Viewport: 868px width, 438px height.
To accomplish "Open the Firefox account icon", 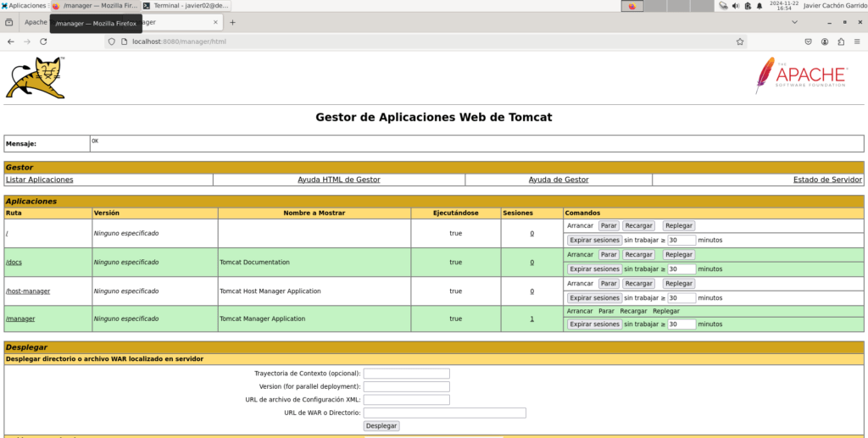I will tap(825, 42).
